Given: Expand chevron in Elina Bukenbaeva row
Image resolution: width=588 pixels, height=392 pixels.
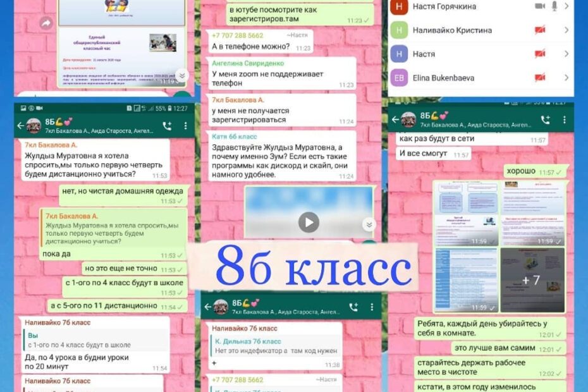Looking at the screenshot, I should tap(567, 78).
